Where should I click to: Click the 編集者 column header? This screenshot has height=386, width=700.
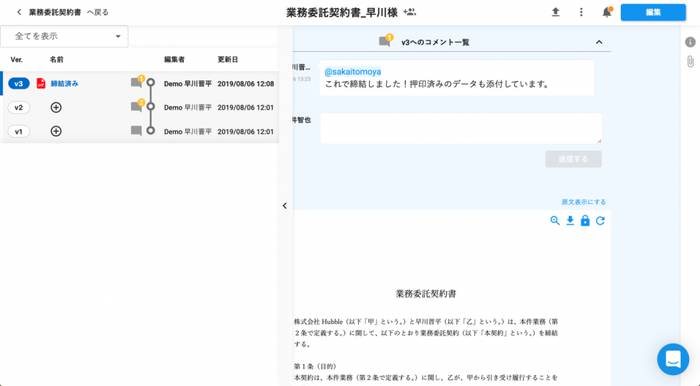click(174, 59)
